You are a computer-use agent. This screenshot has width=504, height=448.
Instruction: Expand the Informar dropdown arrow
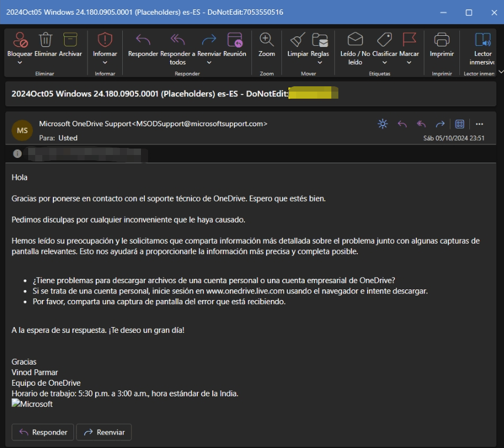pos(105,62)
